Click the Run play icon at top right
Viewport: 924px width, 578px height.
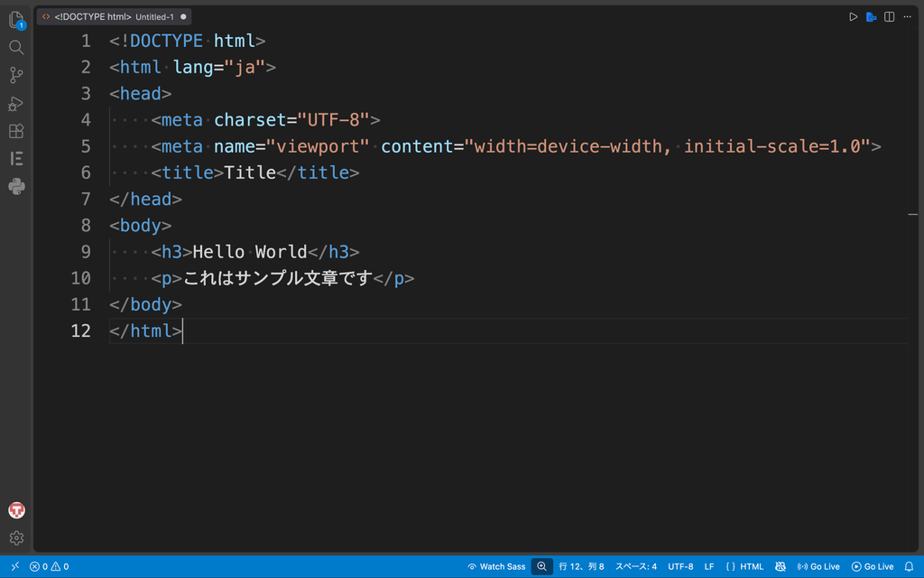click(853, 17)
